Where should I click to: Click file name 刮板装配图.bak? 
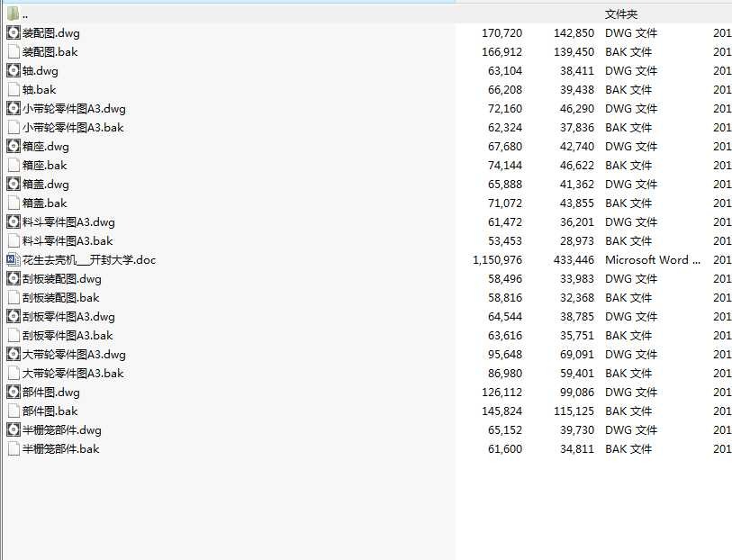click(60, 298)
